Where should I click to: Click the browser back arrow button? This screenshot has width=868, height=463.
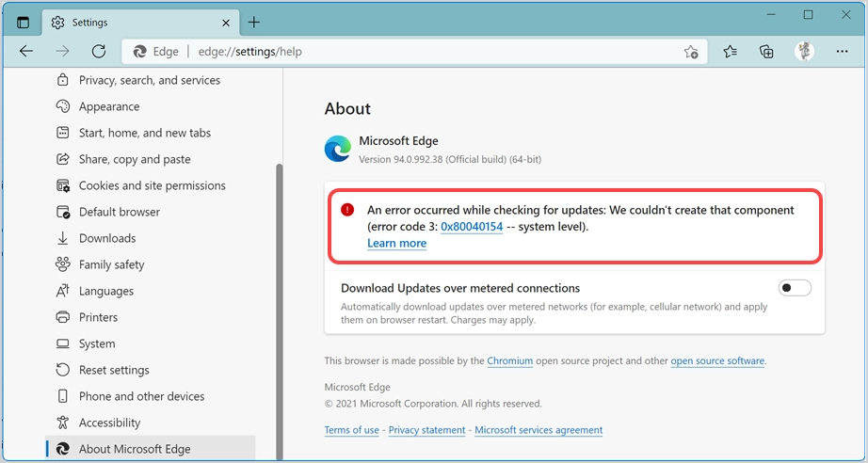pos(26,52)
